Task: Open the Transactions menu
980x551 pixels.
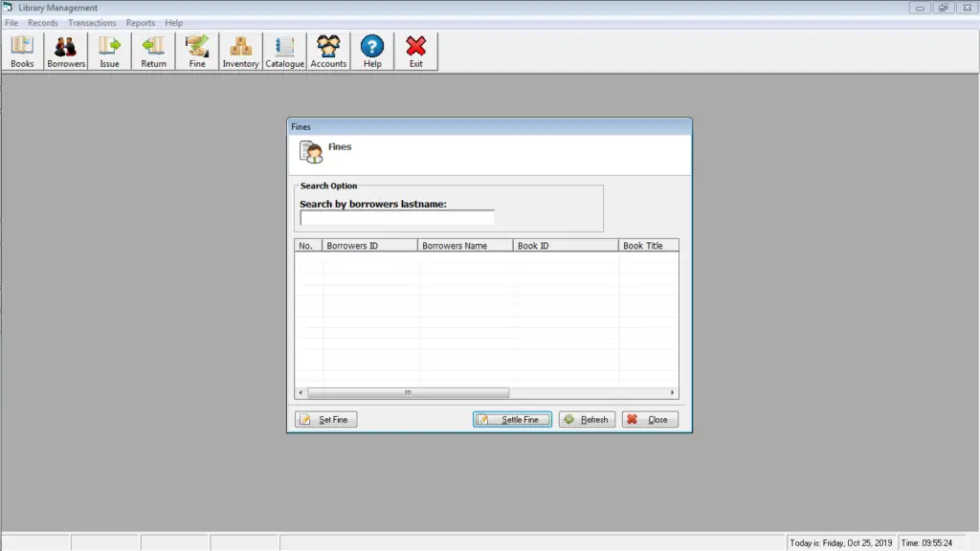Action: (x=92, y=22)
